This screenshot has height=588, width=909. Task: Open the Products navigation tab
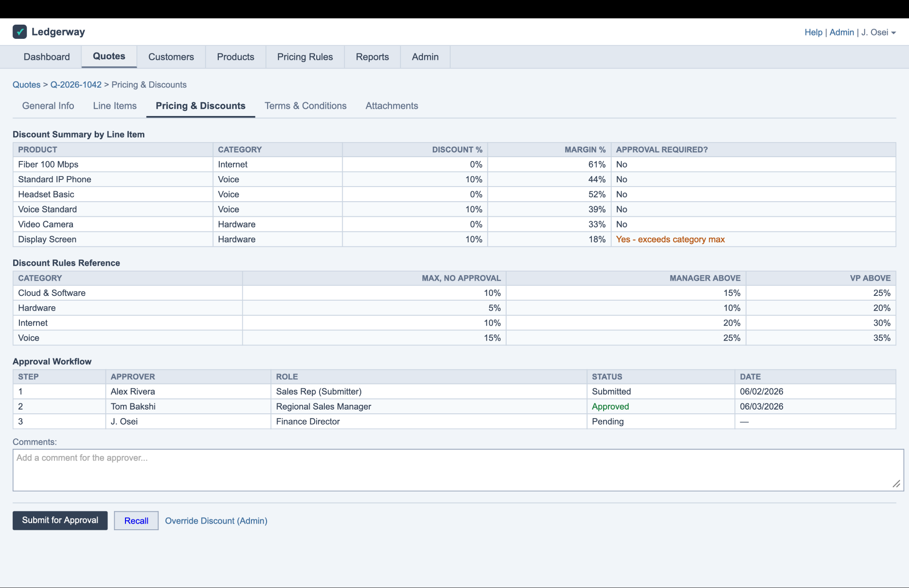235,57
